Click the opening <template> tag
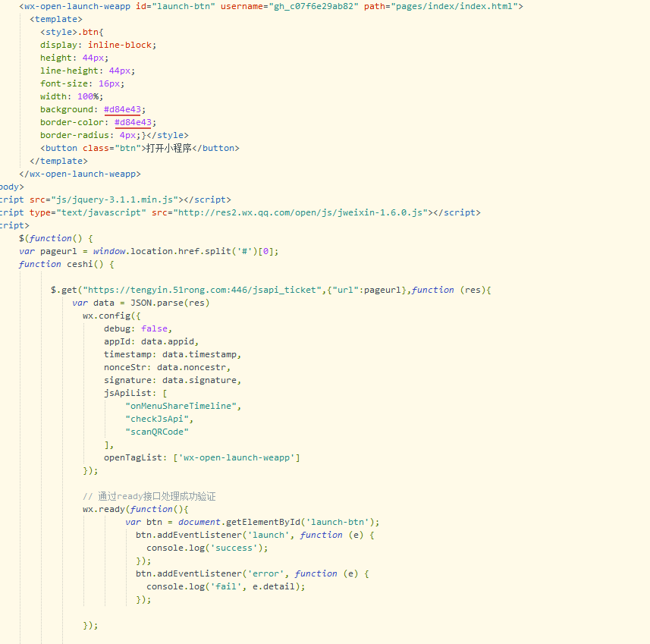The height and width of the screenshot is (644, 650). [x=56, y=20]
